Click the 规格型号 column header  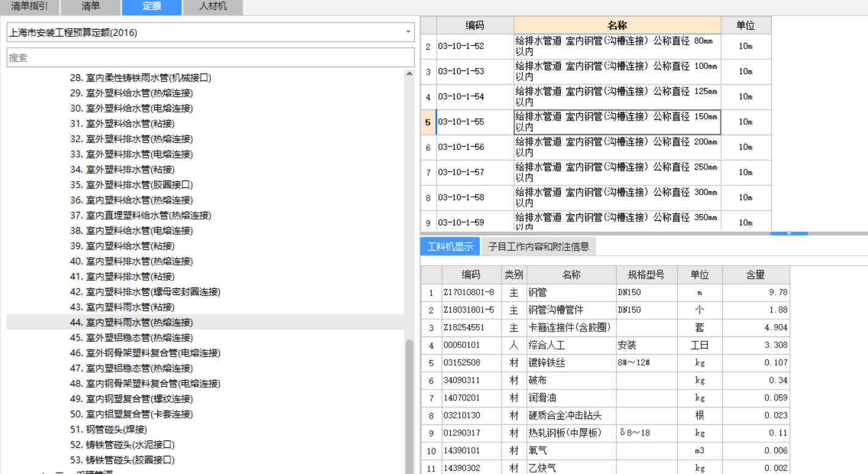coord(647,275)
